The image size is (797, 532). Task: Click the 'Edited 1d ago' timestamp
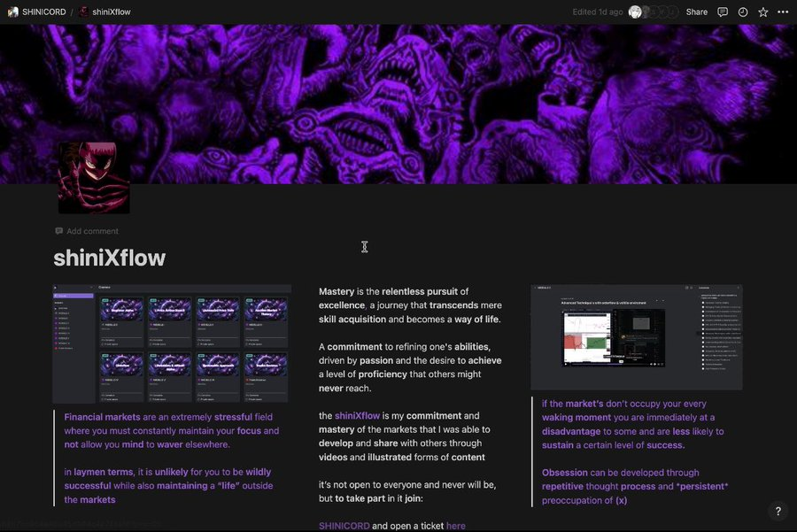click(x=597, y=12)
